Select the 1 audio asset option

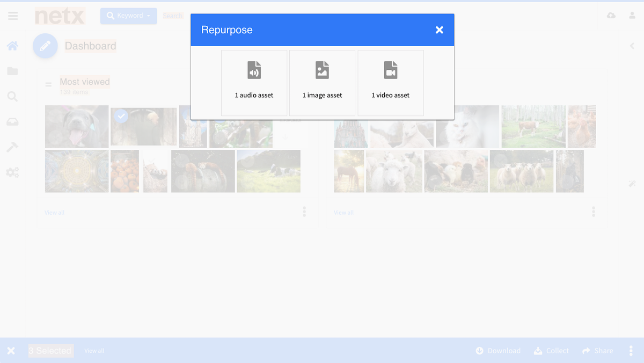coord(254,83)
